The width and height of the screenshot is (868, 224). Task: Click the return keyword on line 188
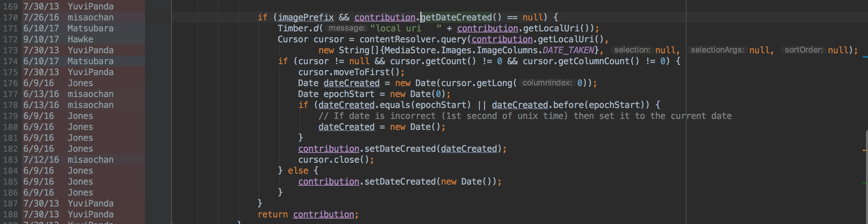(273, 214)
